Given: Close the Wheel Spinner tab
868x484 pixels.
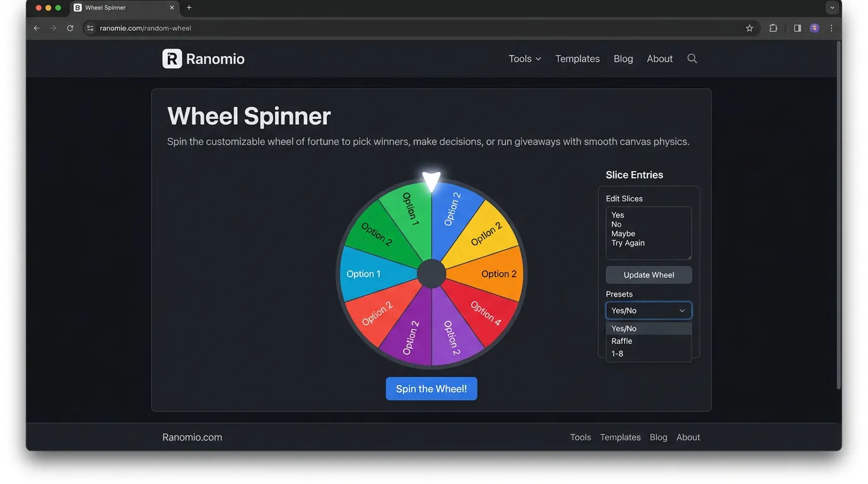Looking at the screenshot, I should 172,8.
